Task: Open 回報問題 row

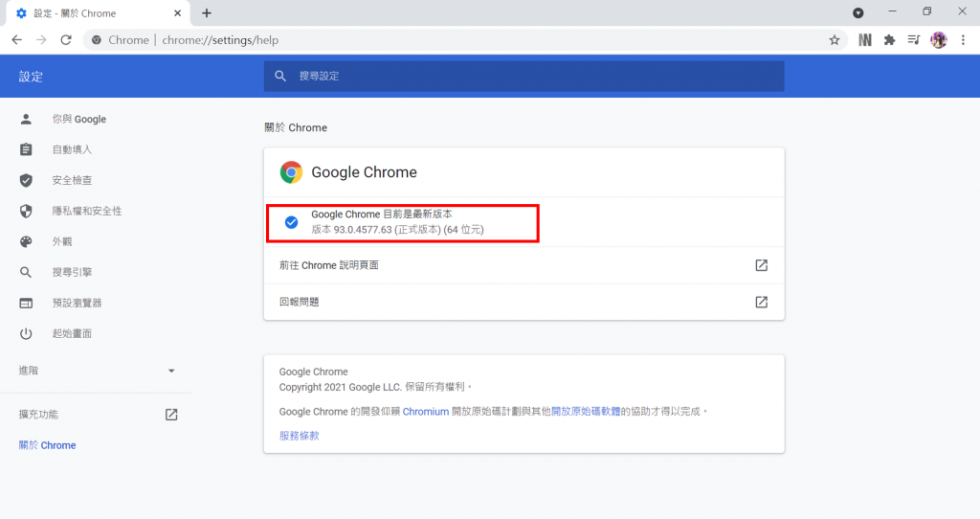Action: [x=523, y=302]
